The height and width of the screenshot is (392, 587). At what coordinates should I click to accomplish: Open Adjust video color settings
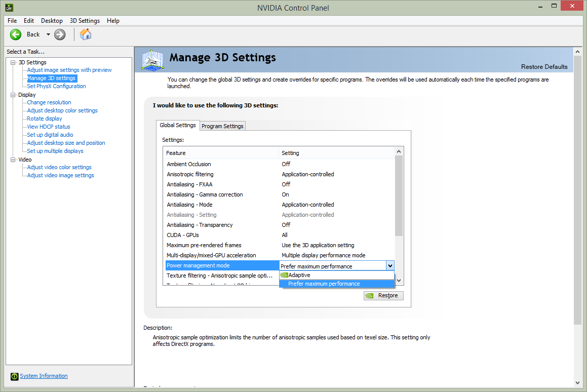click(x=59, y=167)
